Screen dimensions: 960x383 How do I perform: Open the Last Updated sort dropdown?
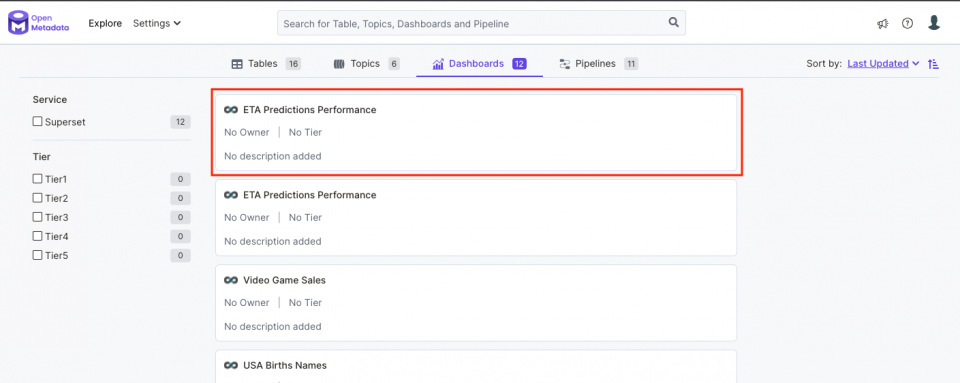(883, 64)
